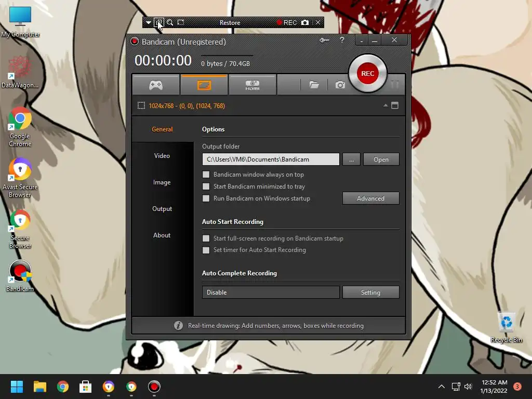Click the volume speaker tray icon
Image resolution: width=532 pixels, height=399 pixels.
[468, 387]
